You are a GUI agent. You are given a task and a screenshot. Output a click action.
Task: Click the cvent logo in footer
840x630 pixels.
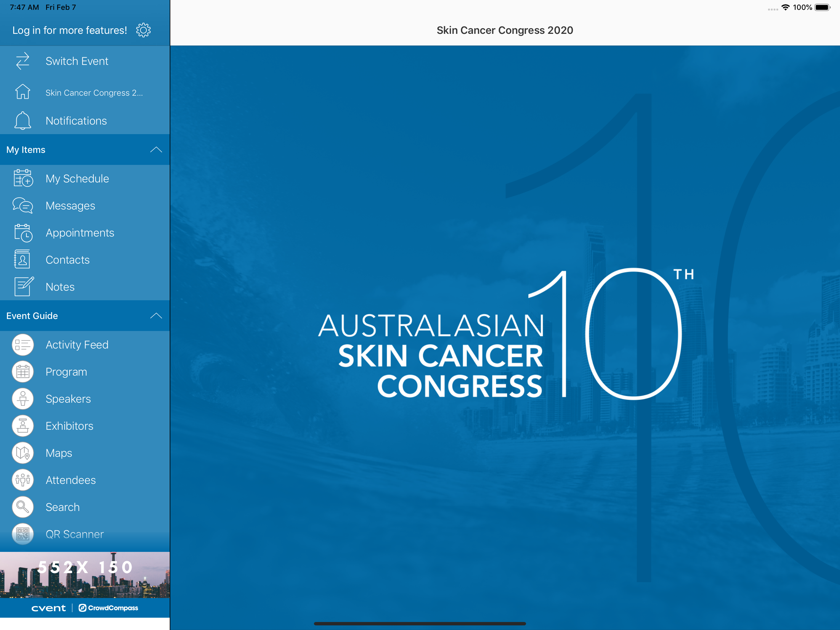48,608
